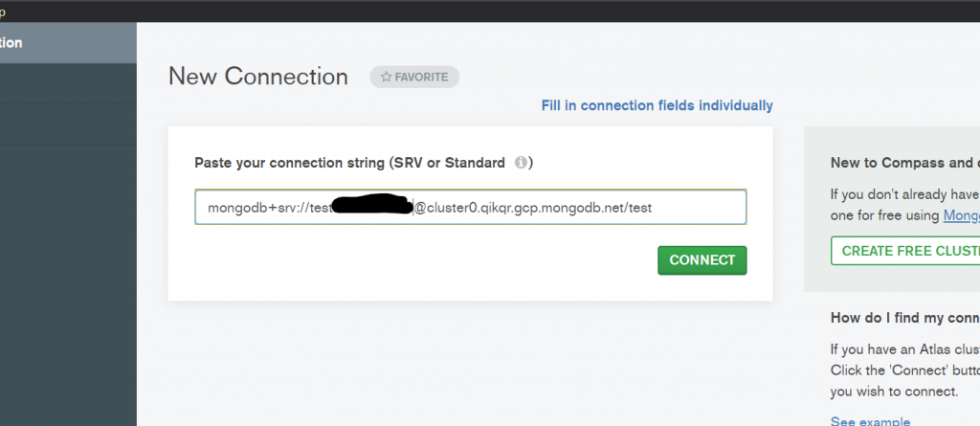
Task: Mark this connection as FAVORITE
Action: coord(414,77)
